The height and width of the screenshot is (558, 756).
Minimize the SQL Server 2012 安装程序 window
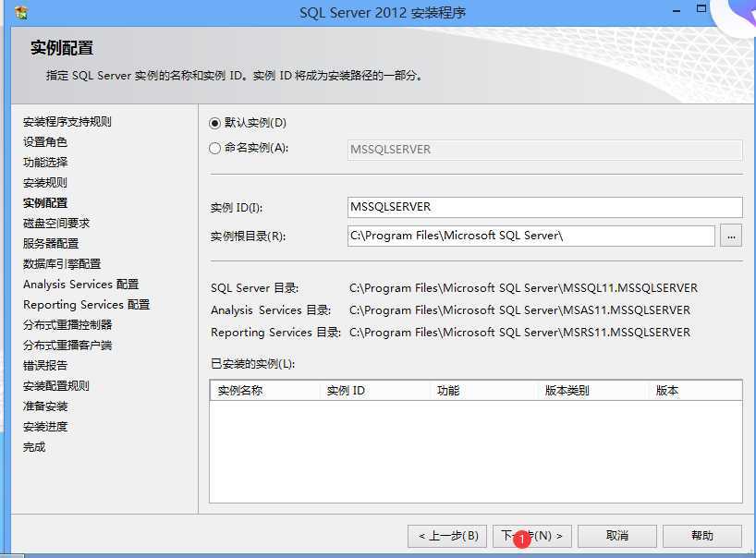click(677, 10)
